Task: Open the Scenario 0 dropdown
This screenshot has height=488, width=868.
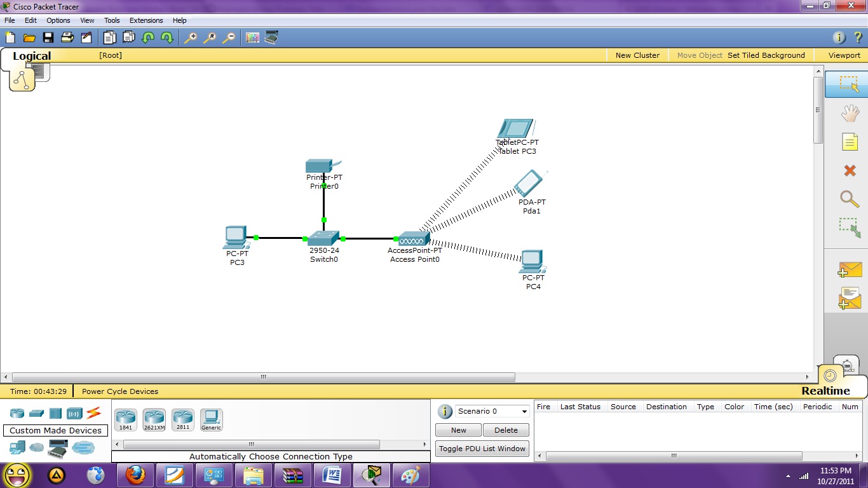Action: click(491, 411)
